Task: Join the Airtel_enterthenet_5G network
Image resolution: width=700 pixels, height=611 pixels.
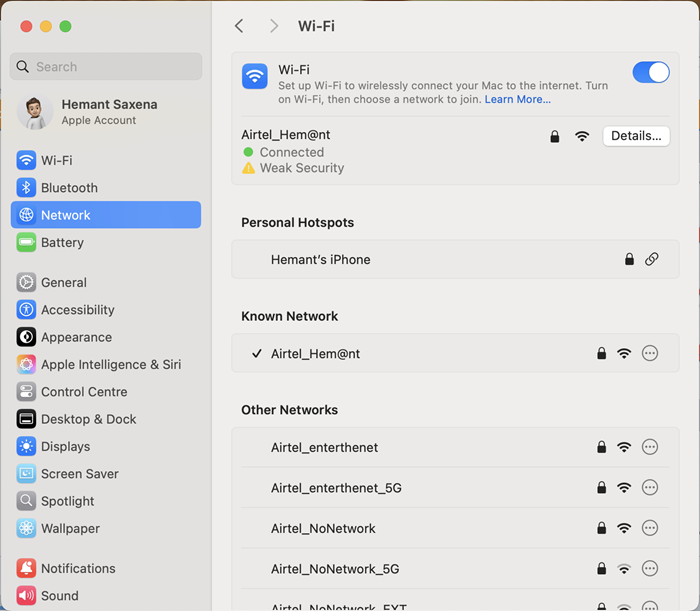Action: [455, 488]
